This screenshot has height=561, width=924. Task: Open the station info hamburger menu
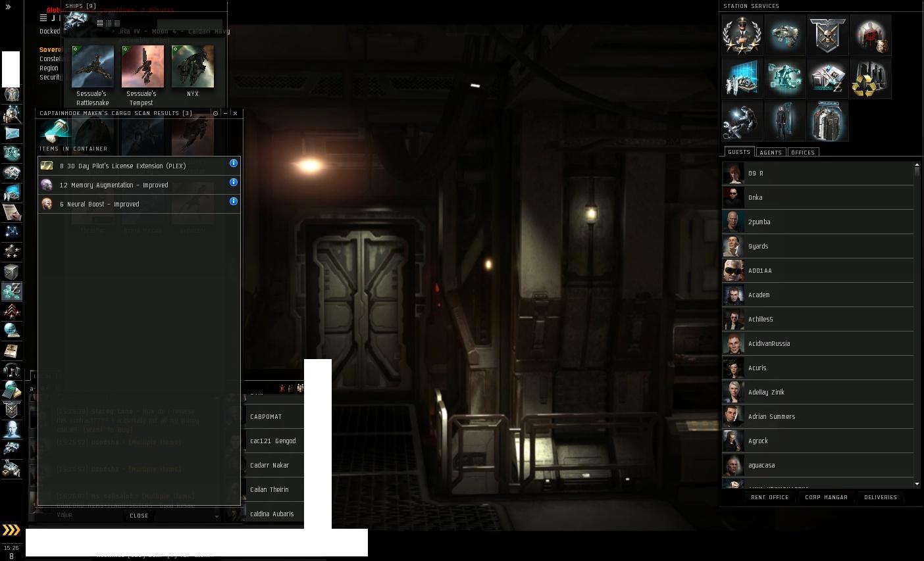pyautogui.click(x=43, y=18)
